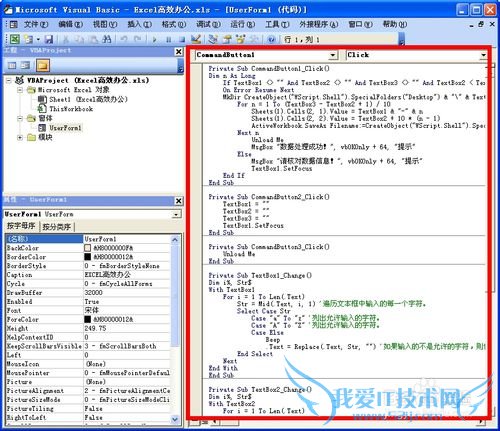500x431 pixels.
Task: Restore the inner code window
Action: click(481, 24)
